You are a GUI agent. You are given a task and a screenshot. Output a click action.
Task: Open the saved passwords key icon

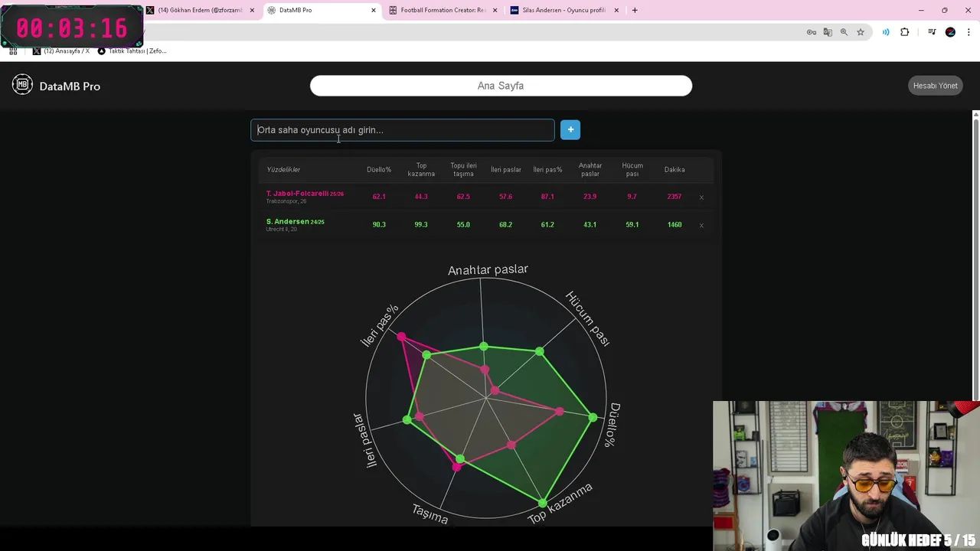(x=812, y=32)
